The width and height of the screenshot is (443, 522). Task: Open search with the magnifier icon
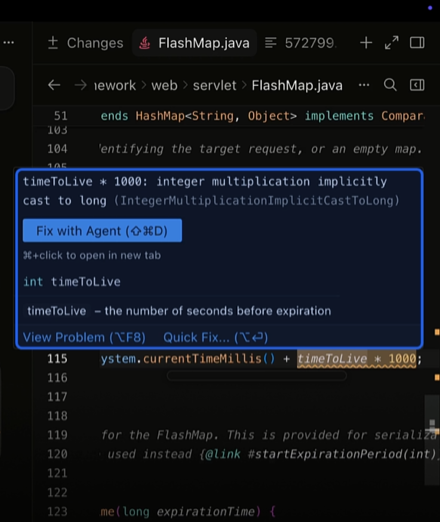(390, 85)
